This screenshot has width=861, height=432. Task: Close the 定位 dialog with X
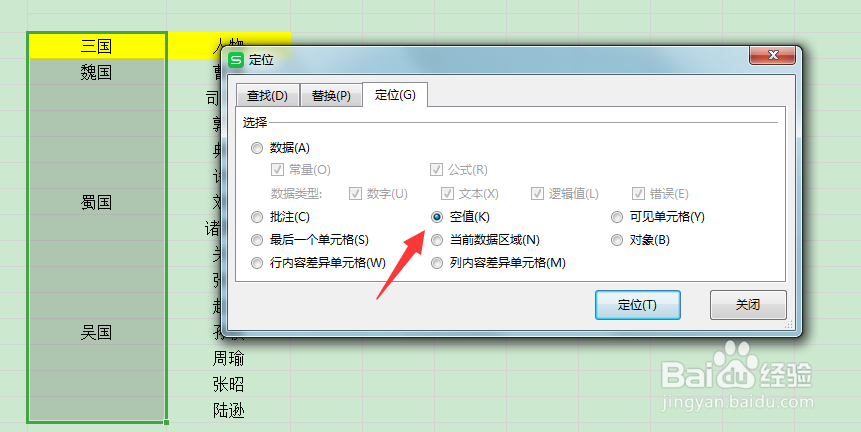773,55
